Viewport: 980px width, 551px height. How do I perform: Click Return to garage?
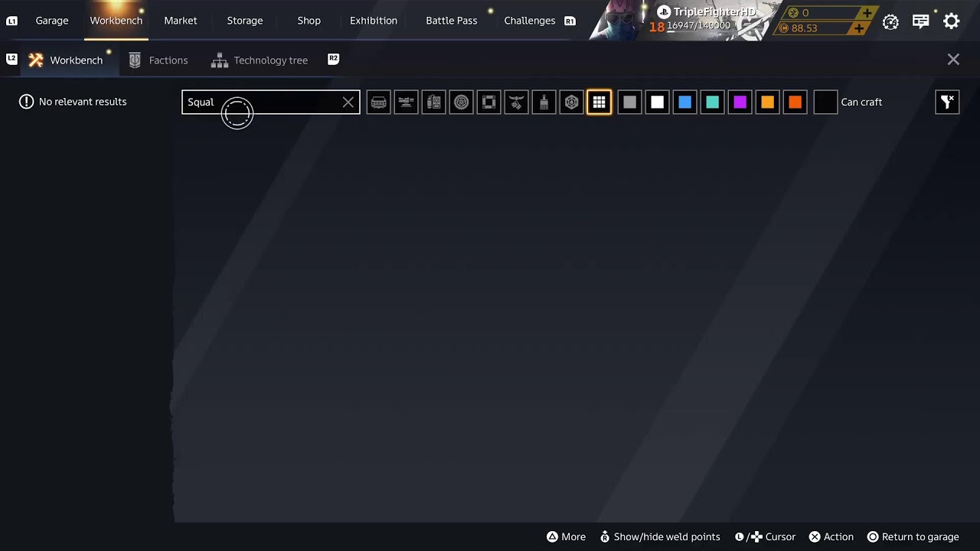(x=913, y=537)
